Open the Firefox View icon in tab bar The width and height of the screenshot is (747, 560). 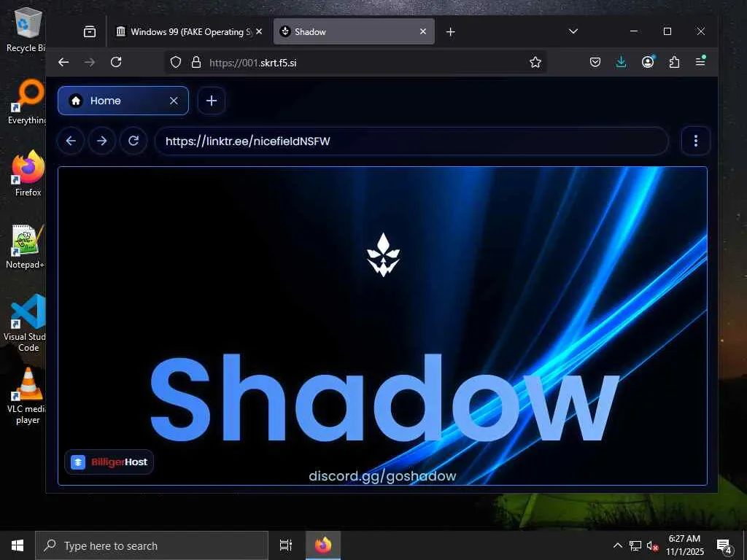click(x=90, y=32)
